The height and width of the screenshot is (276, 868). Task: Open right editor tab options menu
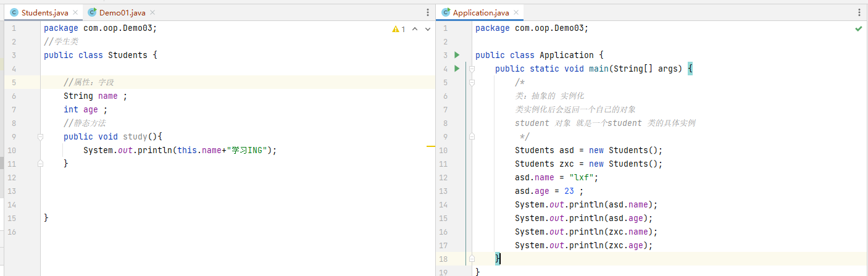[859, 12]
